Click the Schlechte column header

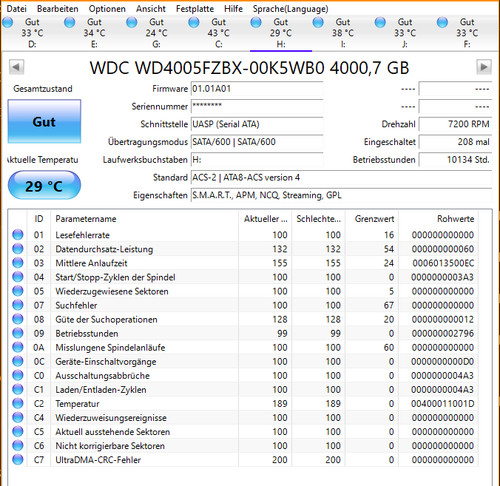(x=318, y=219)
